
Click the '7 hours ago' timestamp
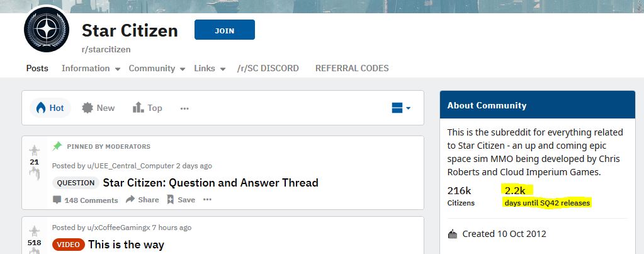[172, 228]
